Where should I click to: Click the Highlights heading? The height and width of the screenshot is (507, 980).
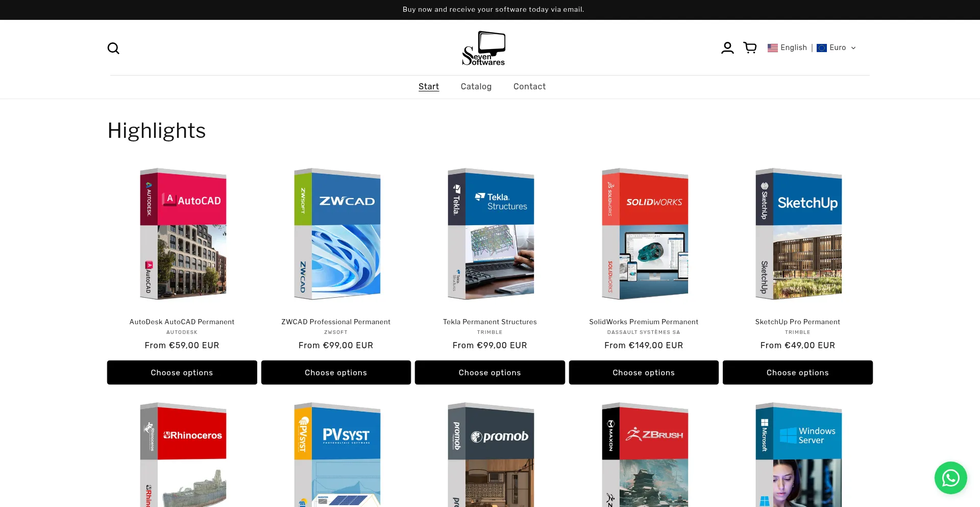coord(157,131)
